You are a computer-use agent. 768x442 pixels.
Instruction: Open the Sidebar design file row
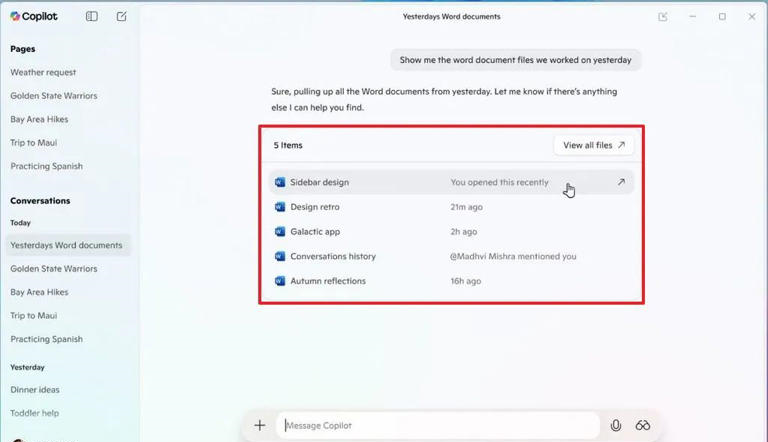tap(451, 182)
